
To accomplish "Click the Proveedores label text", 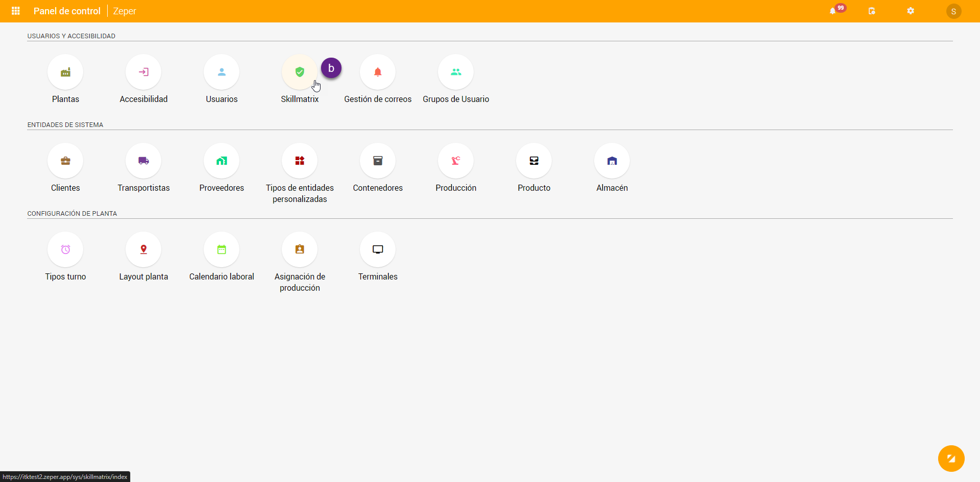I will coord(222,188).
